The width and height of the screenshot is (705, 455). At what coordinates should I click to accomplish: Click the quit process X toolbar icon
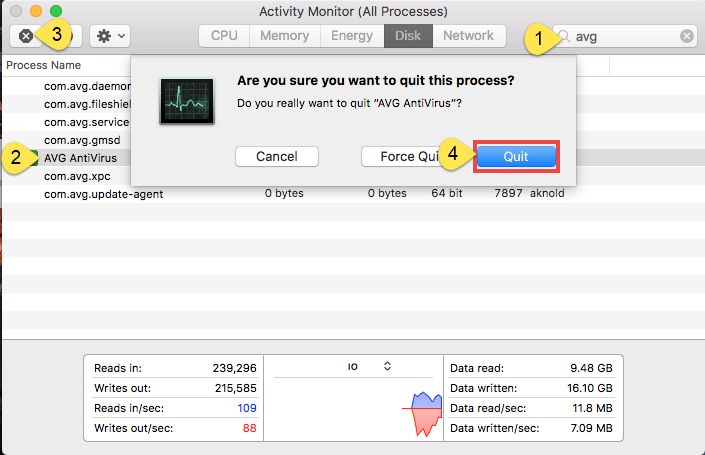tap(26, 36)
